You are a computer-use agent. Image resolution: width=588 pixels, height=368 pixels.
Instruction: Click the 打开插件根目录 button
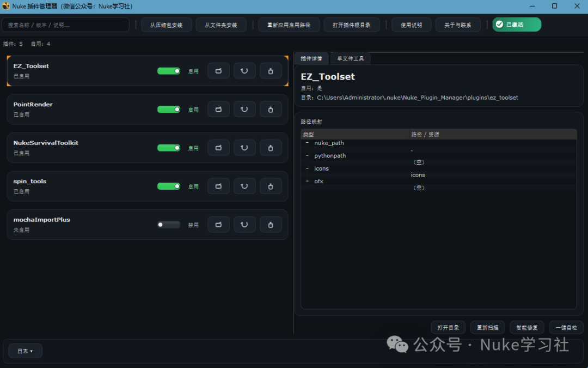[351, 25]
